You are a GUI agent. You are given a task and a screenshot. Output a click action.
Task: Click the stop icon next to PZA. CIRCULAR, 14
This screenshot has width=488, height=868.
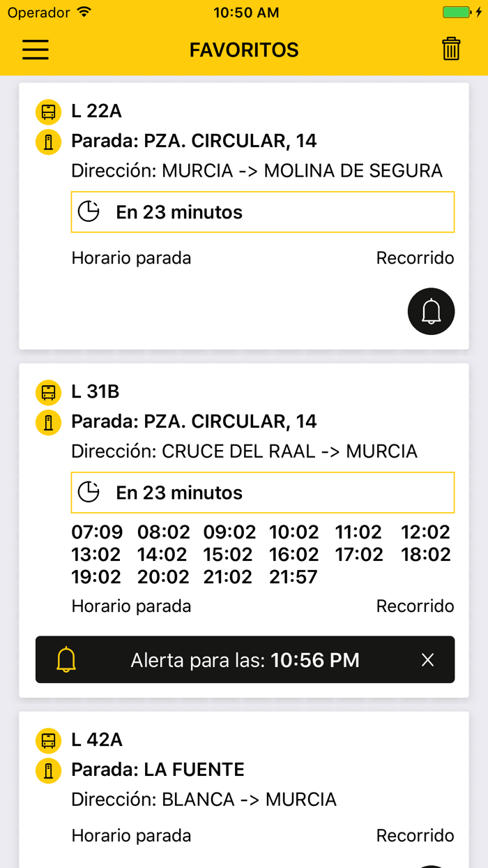pos(47,142)
